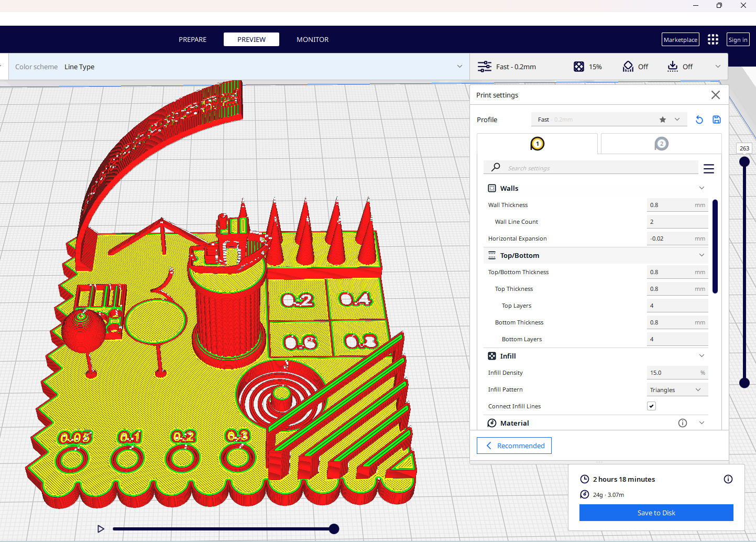Click the "24g · 3.07m" material usage text

[608, 495]
